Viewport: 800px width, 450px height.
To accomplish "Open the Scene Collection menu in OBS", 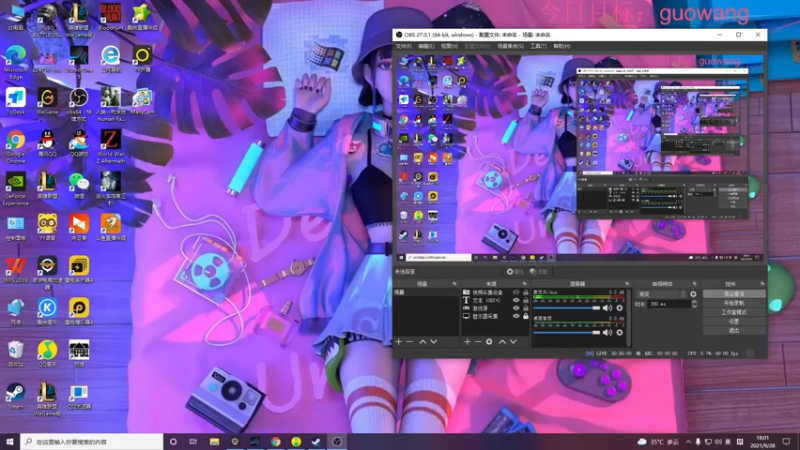I will [x=510, y=46].
